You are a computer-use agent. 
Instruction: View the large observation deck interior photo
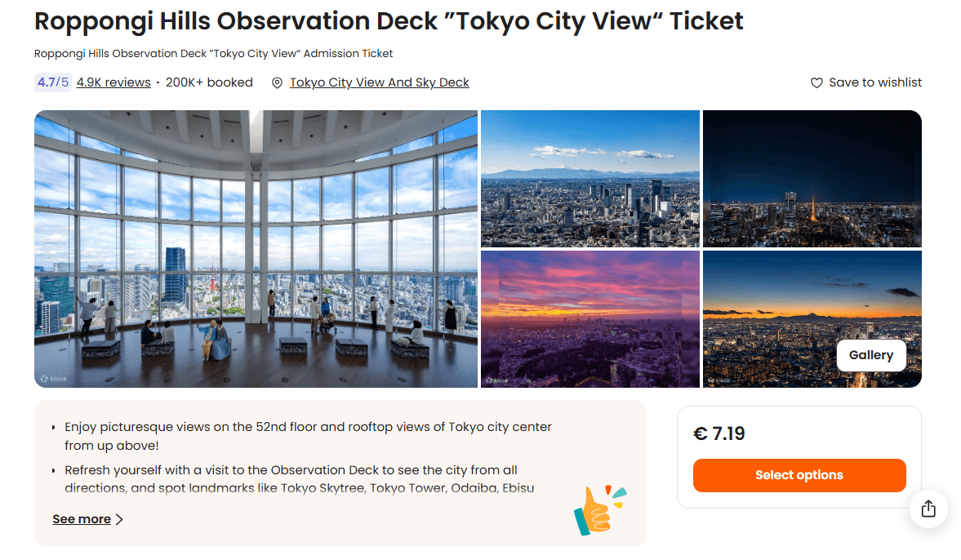tap(256, 248)
